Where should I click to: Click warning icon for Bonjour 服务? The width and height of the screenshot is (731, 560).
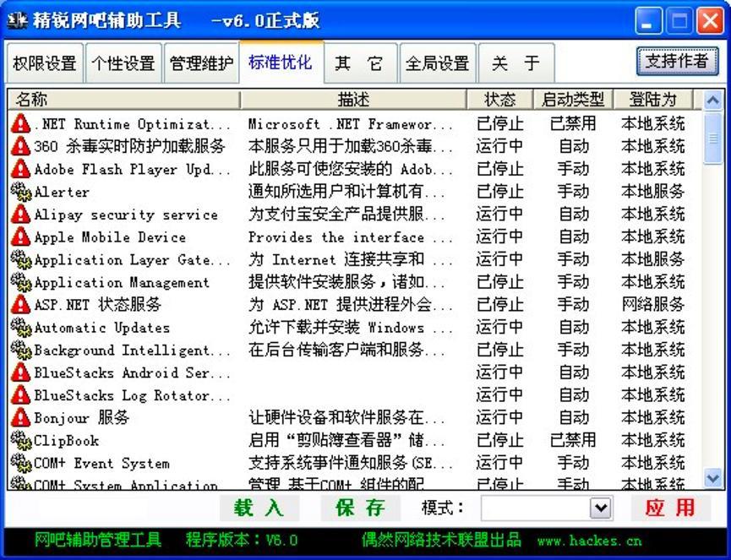tap(20, 417)
